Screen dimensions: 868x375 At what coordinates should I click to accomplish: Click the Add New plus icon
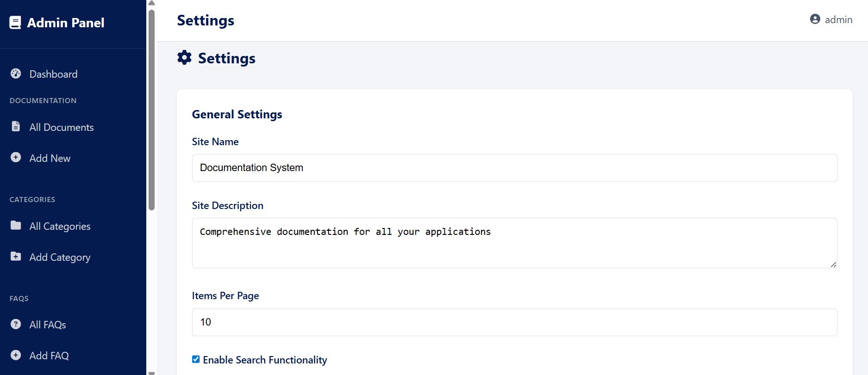click(16, 158)
